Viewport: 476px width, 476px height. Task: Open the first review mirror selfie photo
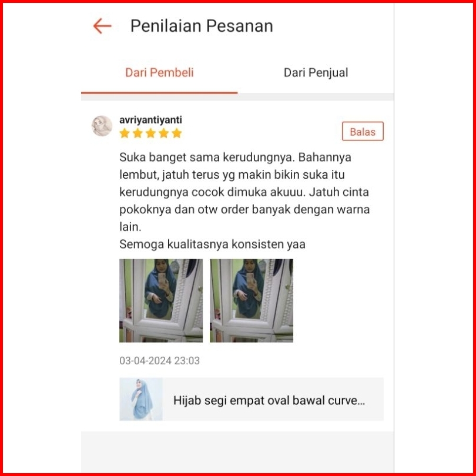pyautogui.click(x=161, y=300)
